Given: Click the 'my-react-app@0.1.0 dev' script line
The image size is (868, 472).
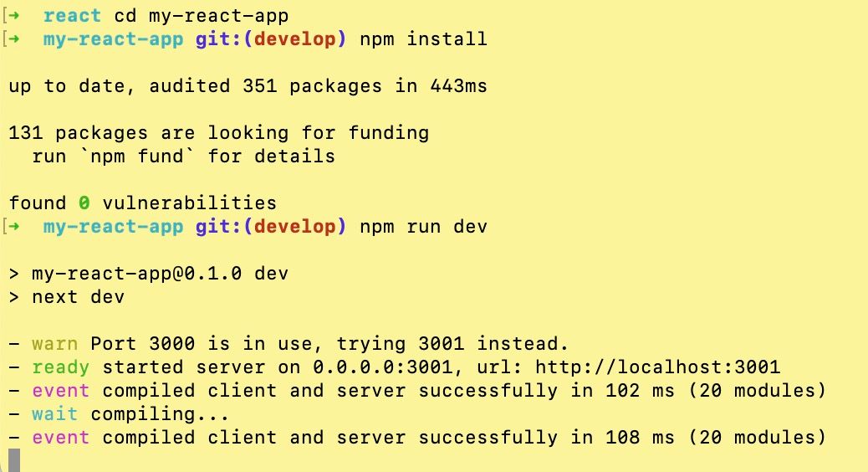Looking at the screenshot, I should coord(160,273).
